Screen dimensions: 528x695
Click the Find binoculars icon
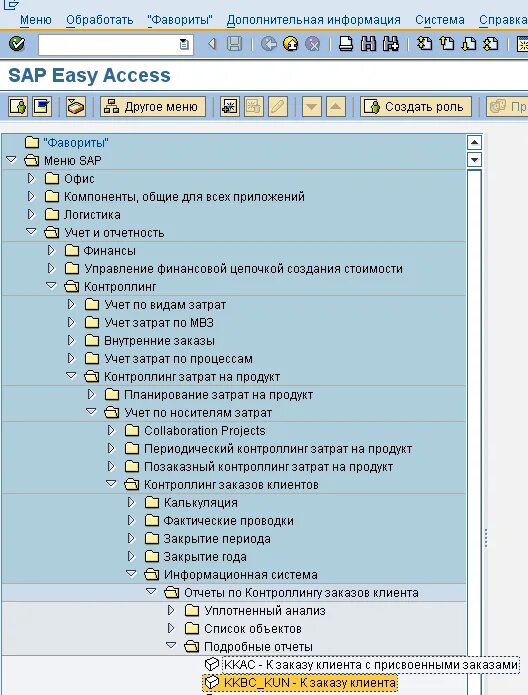368,44
